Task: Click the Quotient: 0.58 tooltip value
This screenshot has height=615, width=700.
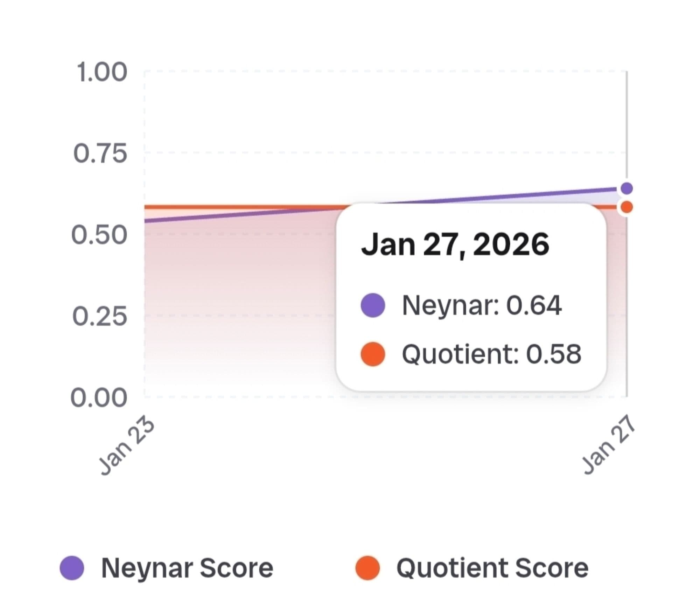Action: [x=491, y=354]
